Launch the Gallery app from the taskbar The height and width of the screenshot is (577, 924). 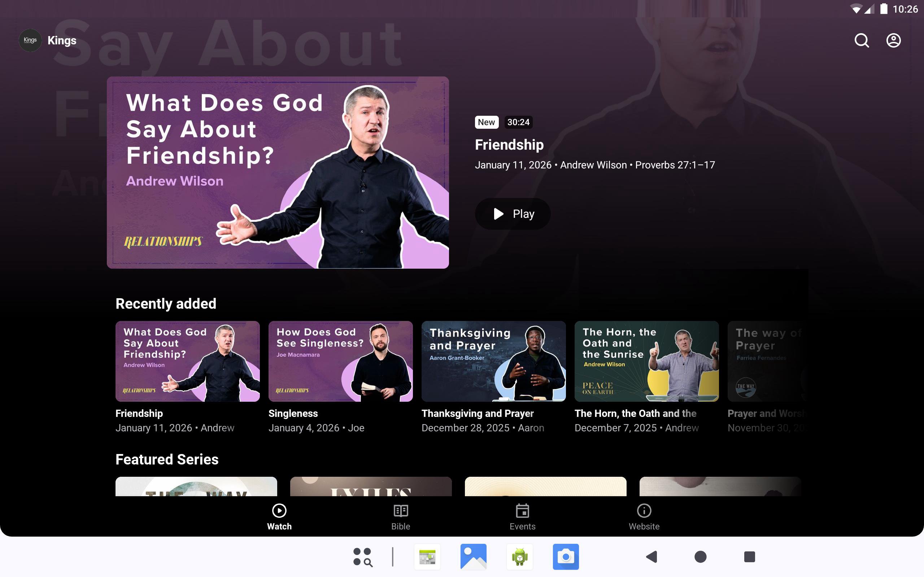tap(474, 557)
